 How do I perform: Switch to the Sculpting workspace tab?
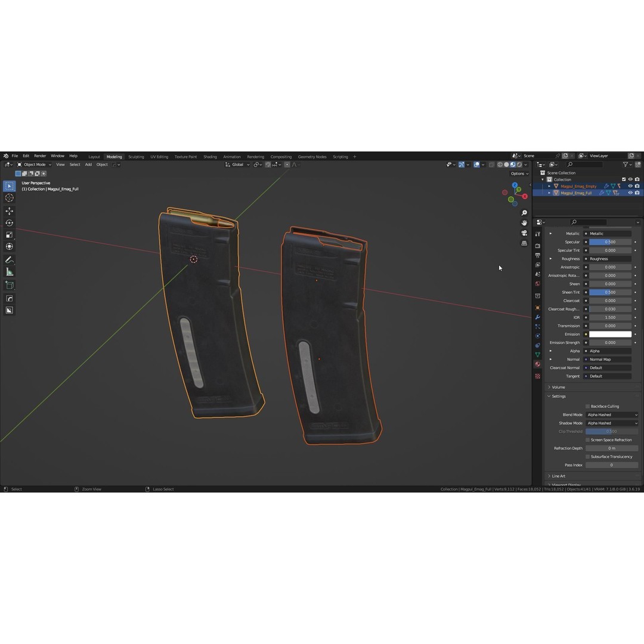(x=136, y=156)
